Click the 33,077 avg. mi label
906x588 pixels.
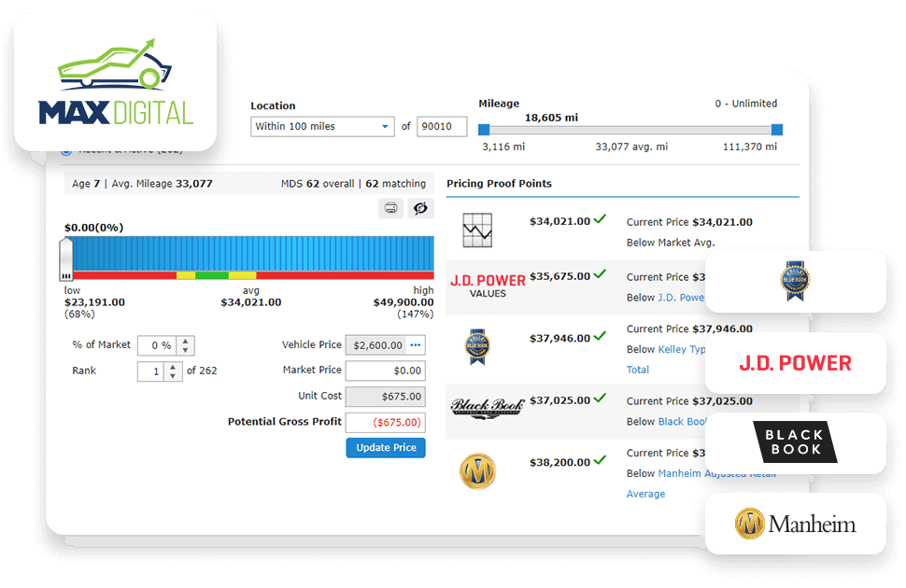click(631, 147)
